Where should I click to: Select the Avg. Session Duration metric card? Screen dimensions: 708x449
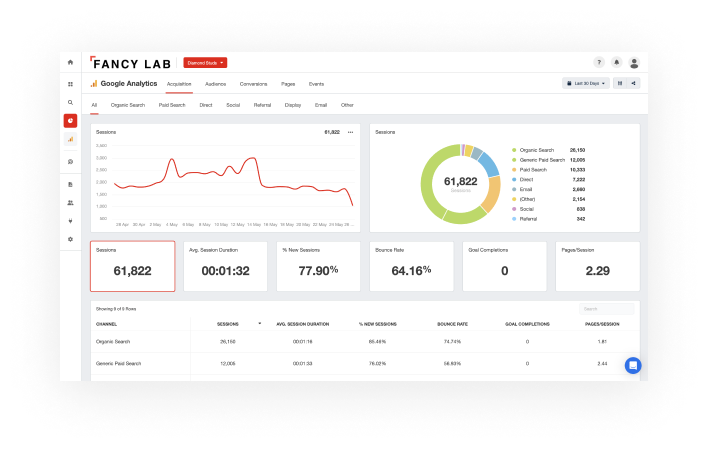(225, 266)
